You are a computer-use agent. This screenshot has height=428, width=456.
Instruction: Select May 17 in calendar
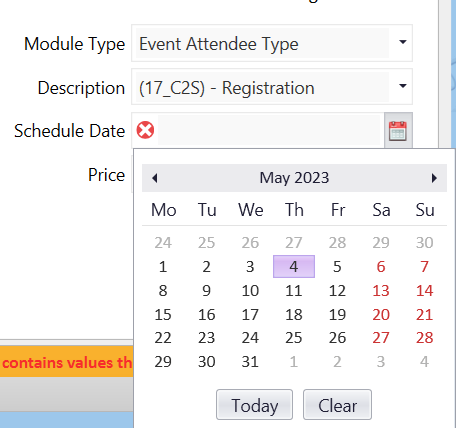coord(250,314)
